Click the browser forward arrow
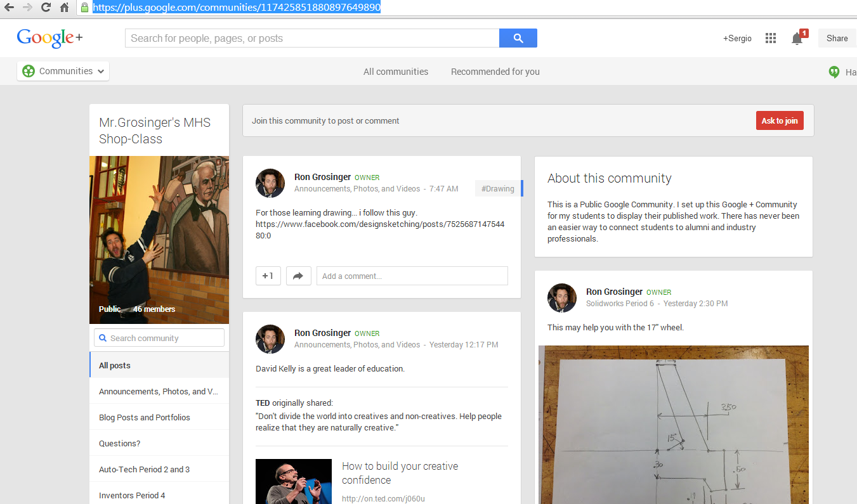857x504 pixels. click(27, 8)
